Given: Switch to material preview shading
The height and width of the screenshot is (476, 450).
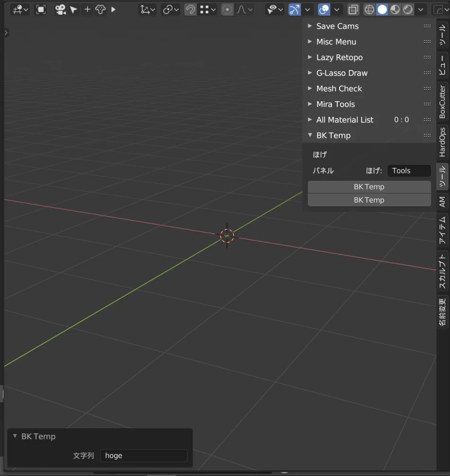Looking at the screenshot, I should tap(394, 9).
